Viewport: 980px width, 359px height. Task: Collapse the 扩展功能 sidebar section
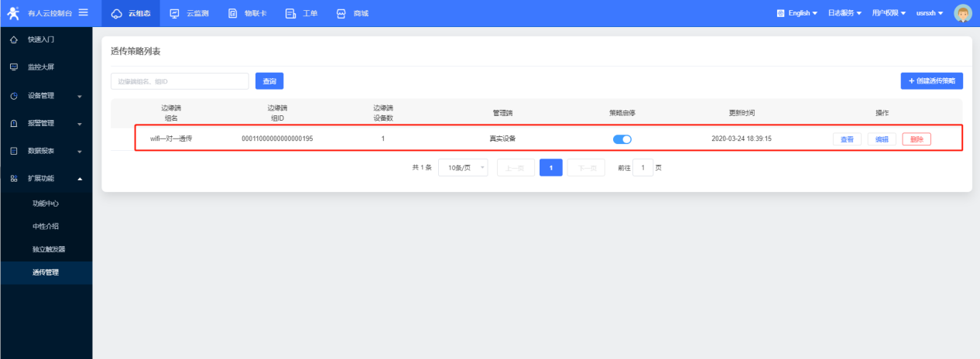pyautogui.click(x=46, y=179)
